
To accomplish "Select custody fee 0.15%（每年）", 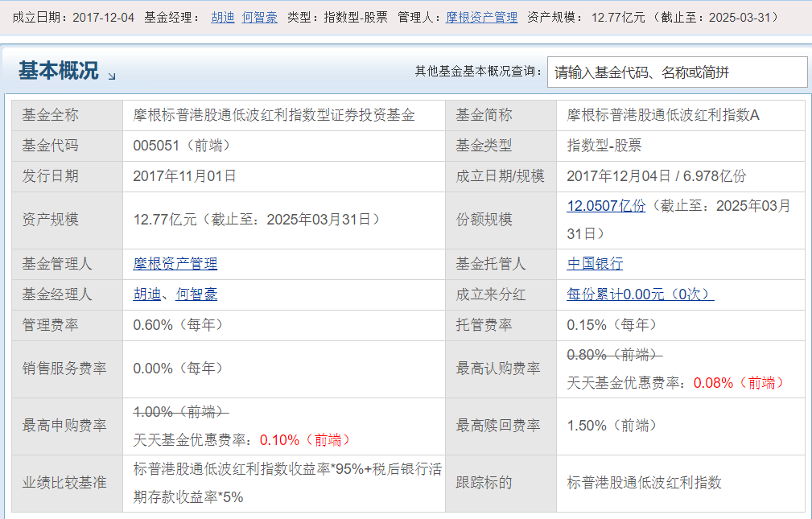I will click(x=612, y=325).
